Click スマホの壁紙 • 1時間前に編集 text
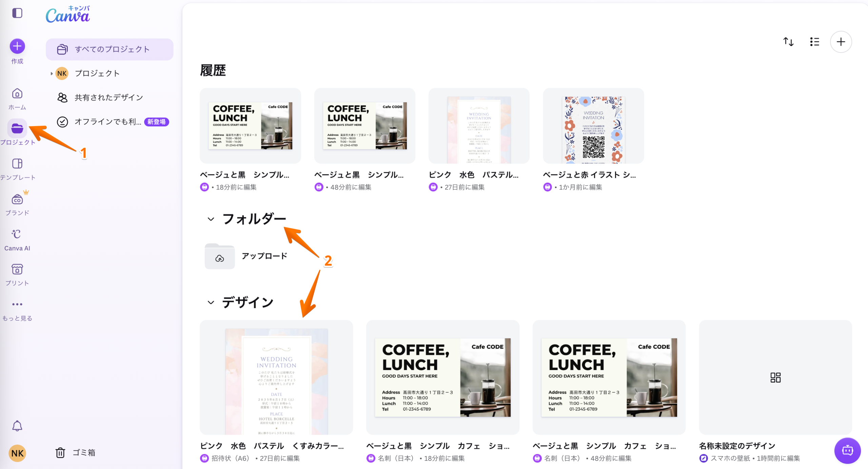This screenshot has width=868, height=469. click(x=755, y=458)
